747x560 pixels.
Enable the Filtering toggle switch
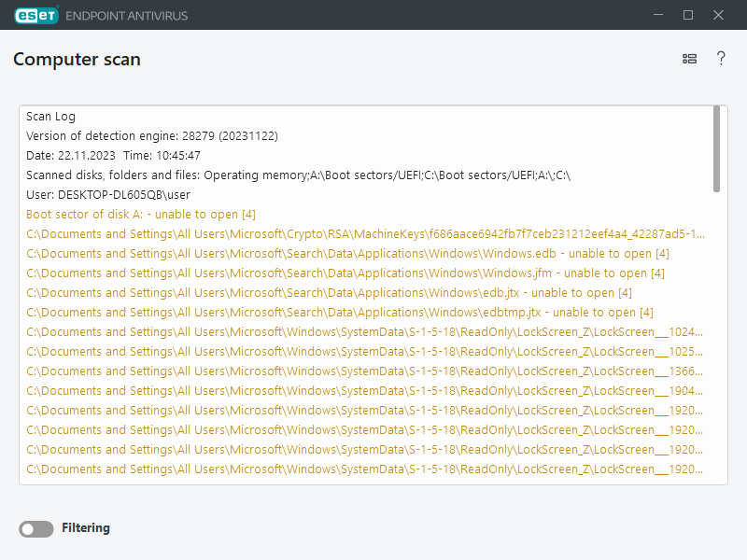pos(36,529)
